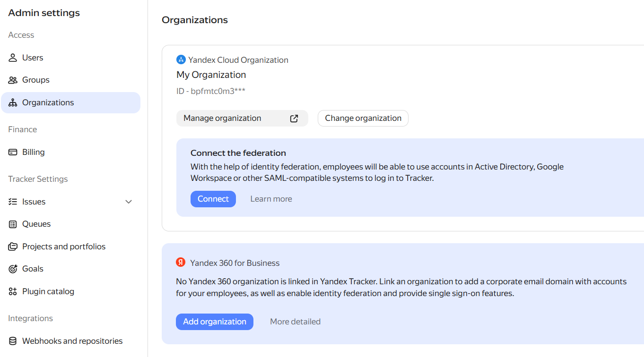Screen dimensions: 644x357
Task: Open the Groups settings page
Action: [x=71, y=80]
